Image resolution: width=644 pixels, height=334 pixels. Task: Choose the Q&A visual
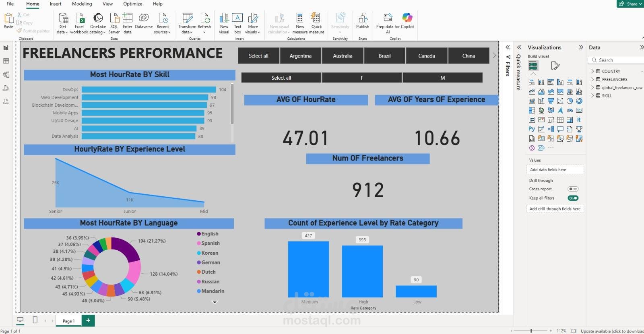560,129
